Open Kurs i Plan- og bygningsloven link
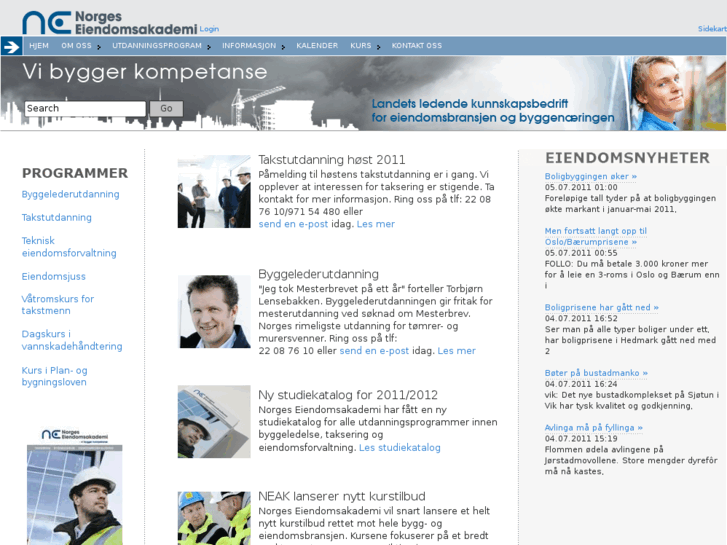This screenshot has width=727, height=545. click(54, 376)
